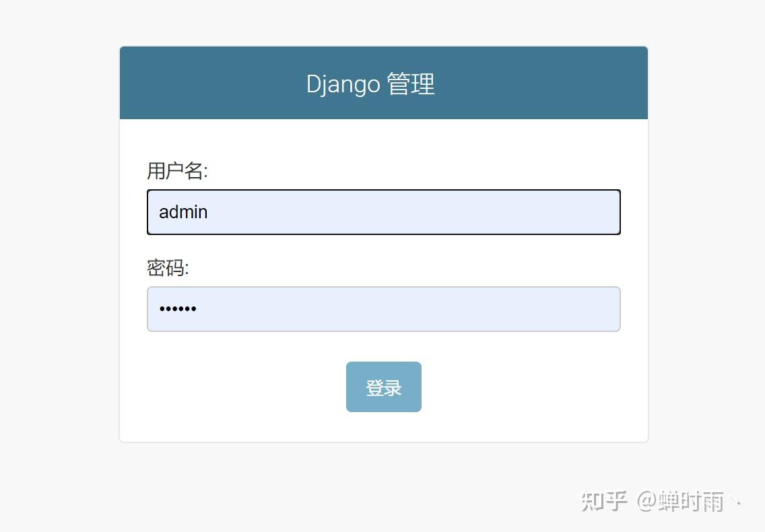
Task: Click the Django 管理 header title
Action: pos(370,84)
